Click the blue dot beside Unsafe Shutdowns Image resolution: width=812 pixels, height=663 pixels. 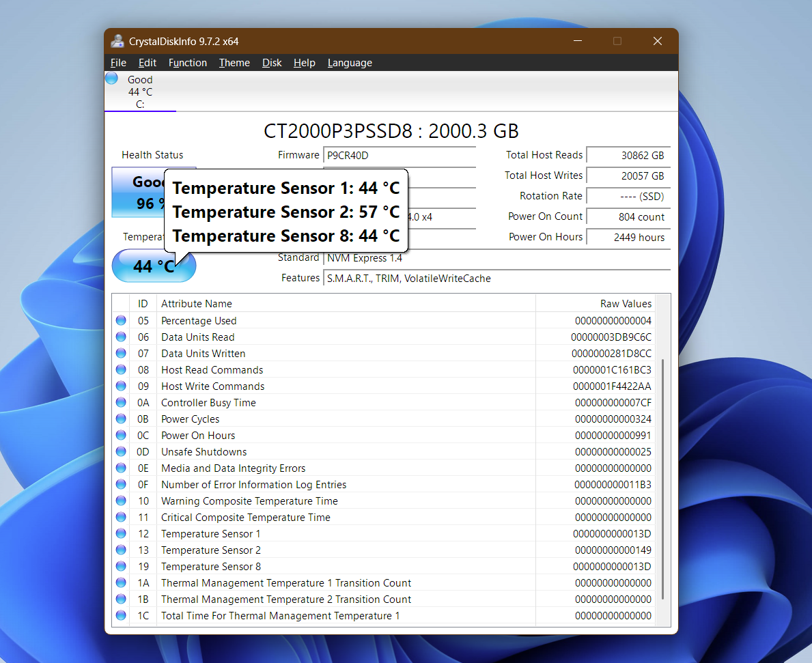[x=121, y=451]
